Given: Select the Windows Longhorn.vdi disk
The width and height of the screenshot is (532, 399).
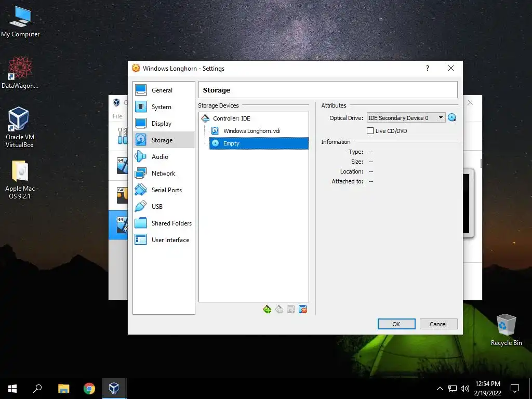Looking at the screenshot, I should coord(259,131).
